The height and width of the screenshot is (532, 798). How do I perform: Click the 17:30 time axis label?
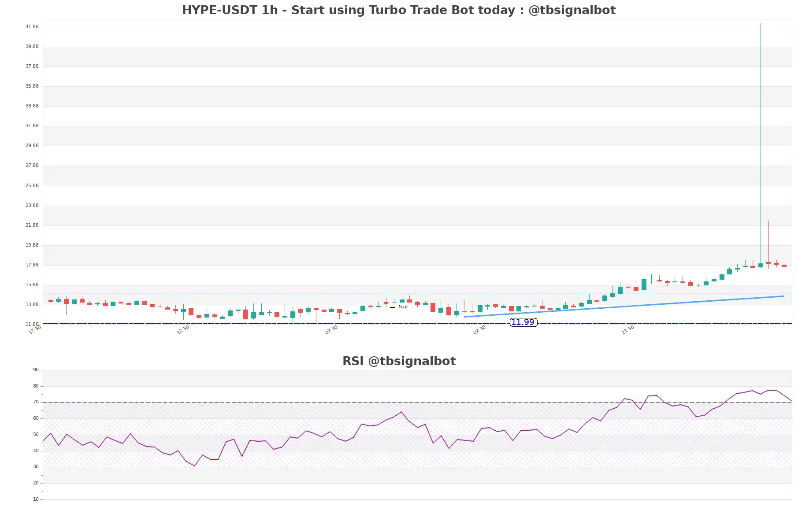tap(35, 330)
